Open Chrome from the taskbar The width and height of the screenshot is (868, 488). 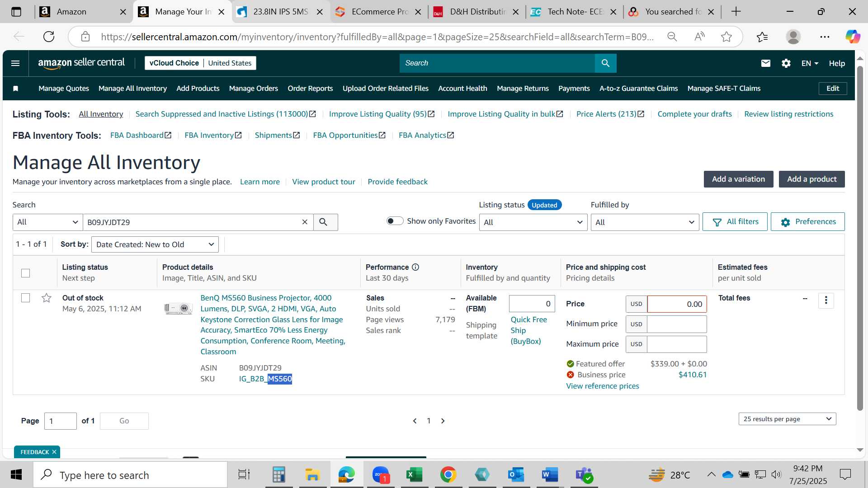pyautogui.click(x=448, y=475)
